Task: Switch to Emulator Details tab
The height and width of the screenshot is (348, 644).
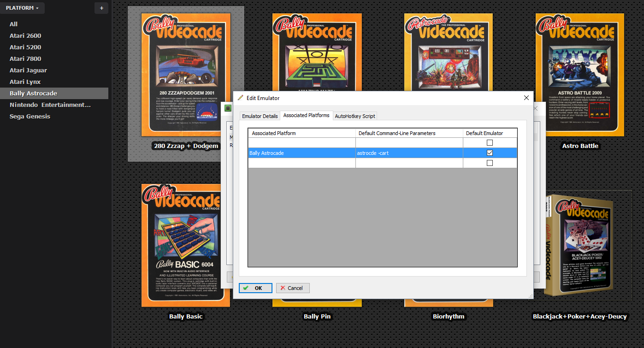Action: [260, 116]
